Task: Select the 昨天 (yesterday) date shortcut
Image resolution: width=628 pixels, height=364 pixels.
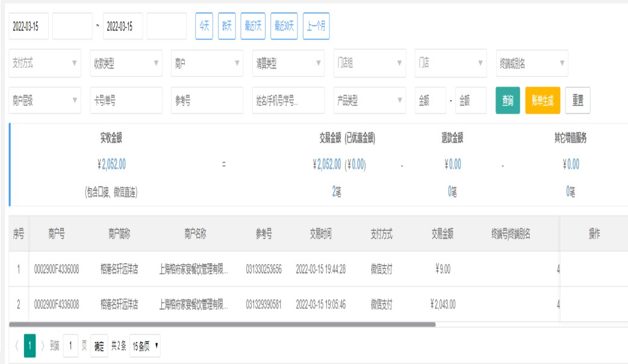Action: [x=226, y=26]
